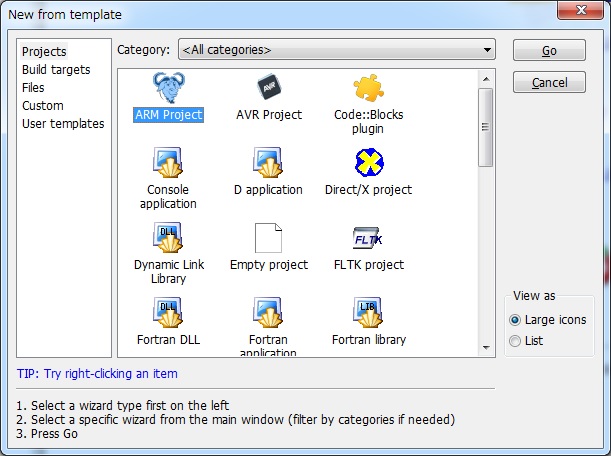Click the scrollbar down arrow
The height and width of the screenshot is (456, 611).
coord(486,347)
